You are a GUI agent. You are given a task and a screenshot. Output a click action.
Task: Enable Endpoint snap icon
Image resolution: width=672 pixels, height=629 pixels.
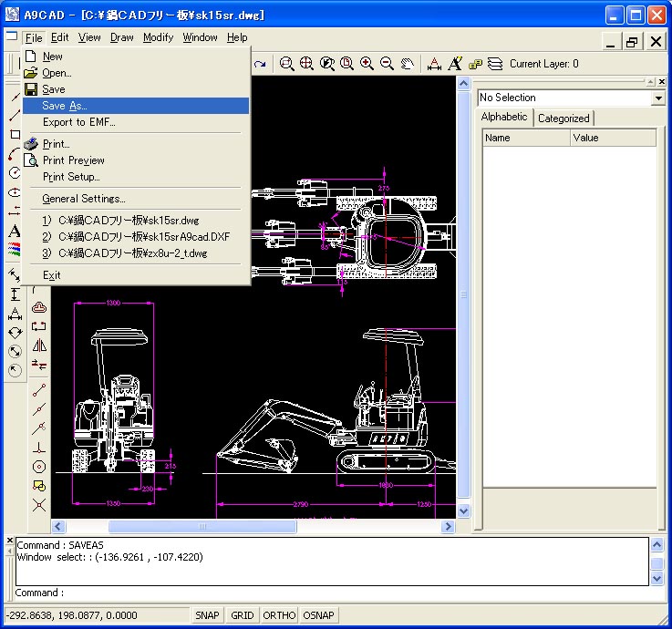coord(39,390)
